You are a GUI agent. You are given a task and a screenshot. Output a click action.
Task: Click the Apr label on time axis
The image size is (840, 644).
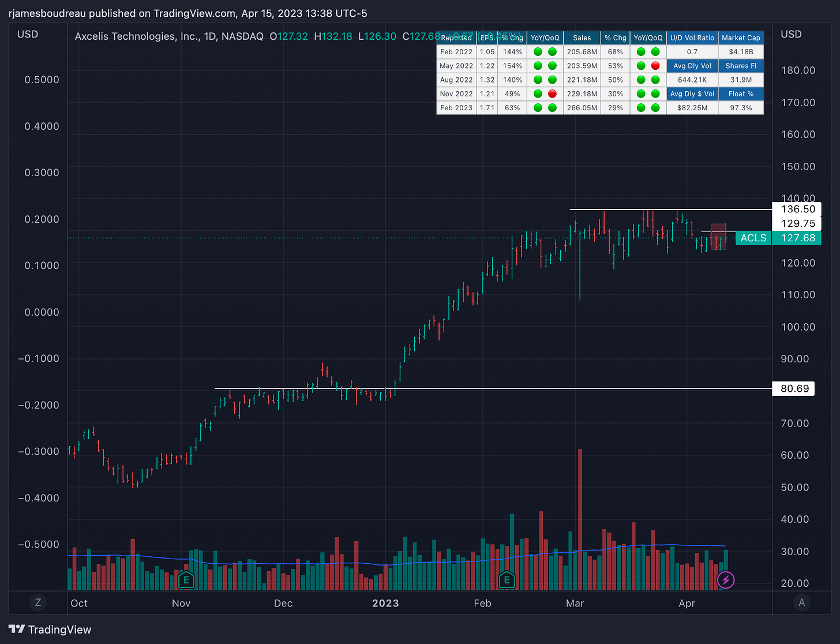(687, 603)
